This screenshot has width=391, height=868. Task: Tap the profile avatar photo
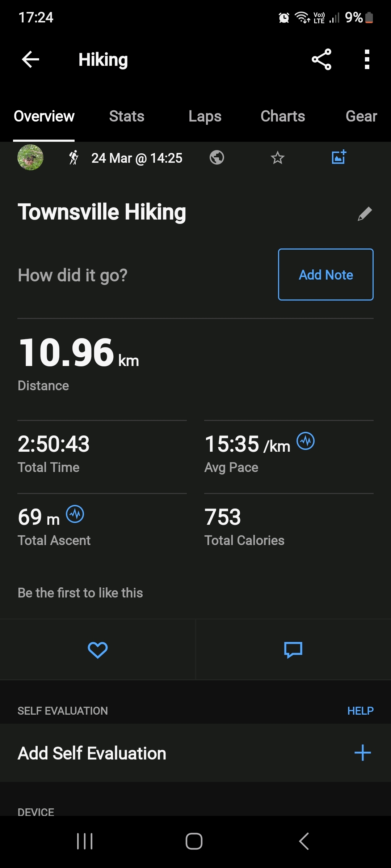pos(30,157)
